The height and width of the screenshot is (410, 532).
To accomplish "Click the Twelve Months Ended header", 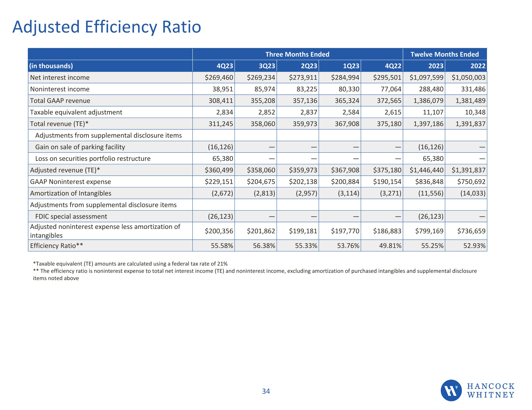I will click(445, 54).
